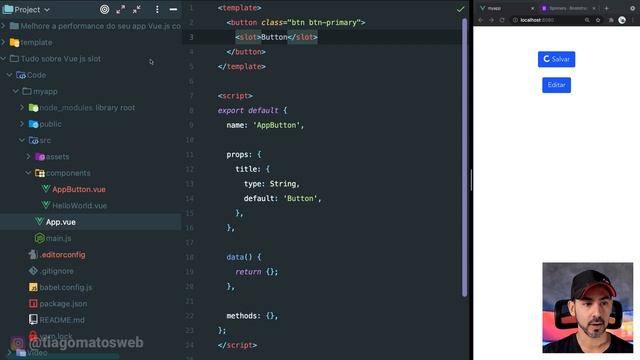
Task: Expand the template folder
Action: coord(4,42)
